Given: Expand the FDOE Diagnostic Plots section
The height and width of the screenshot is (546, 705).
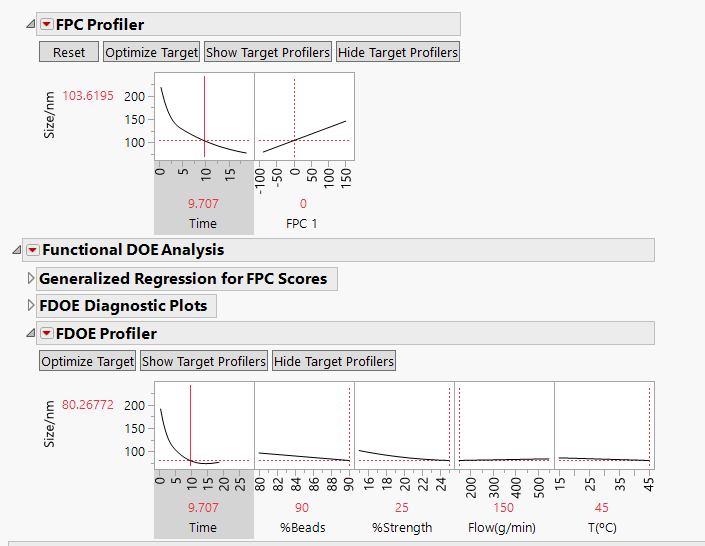Looking at the screenshot, I should pyautogui.click(x=30, y=305).
